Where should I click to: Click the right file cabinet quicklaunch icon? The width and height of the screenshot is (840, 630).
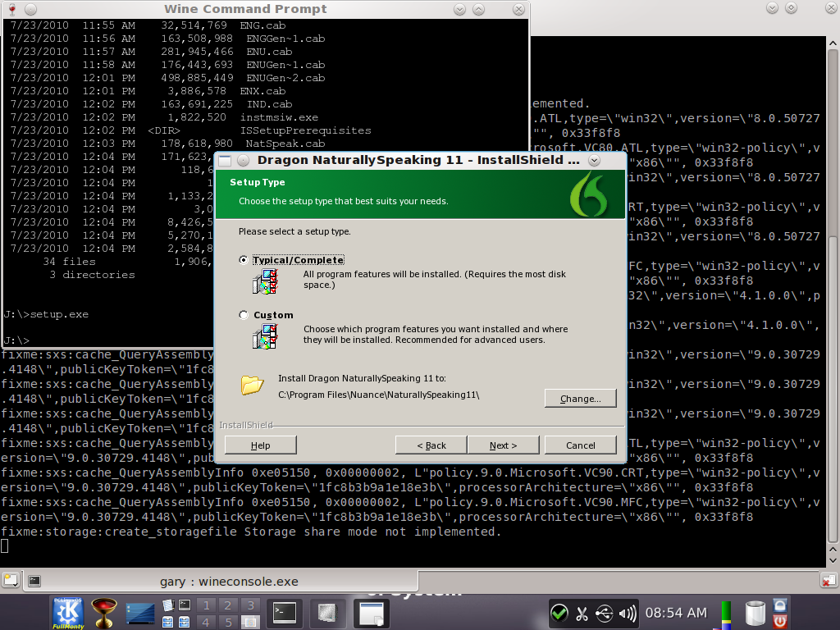[185, 622]
